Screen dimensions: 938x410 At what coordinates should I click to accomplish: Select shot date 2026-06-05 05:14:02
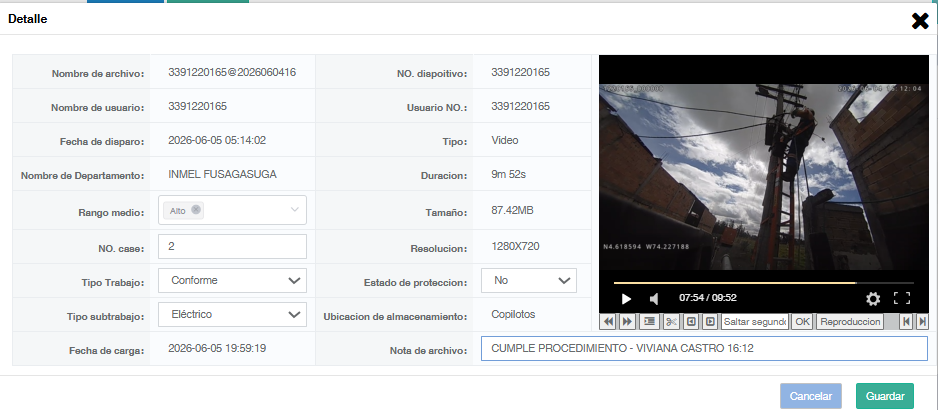click(x=217, y=141)
